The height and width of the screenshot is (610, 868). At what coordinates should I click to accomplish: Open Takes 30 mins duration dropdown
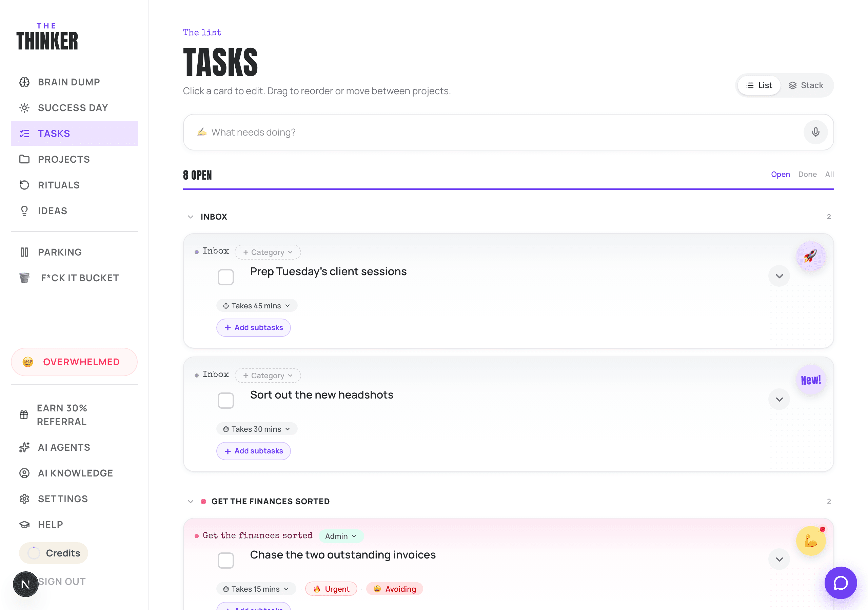(257, 429)
